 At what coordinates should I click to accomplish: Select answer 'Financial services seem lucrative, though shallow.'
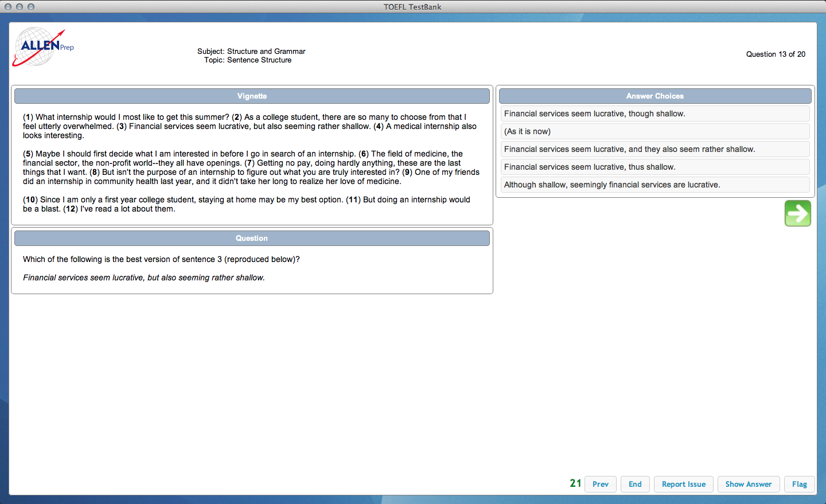pos(654,114)
